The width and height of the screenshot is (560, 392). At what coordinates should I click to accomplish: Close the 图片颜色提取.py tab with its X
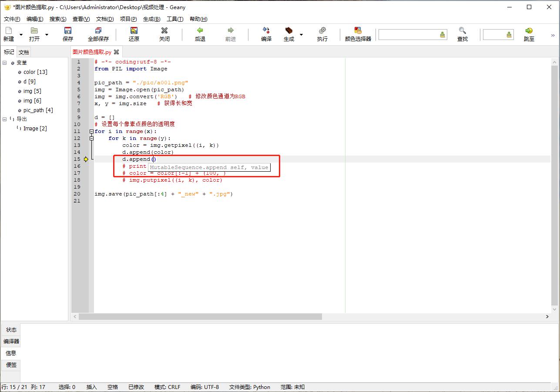116,52
